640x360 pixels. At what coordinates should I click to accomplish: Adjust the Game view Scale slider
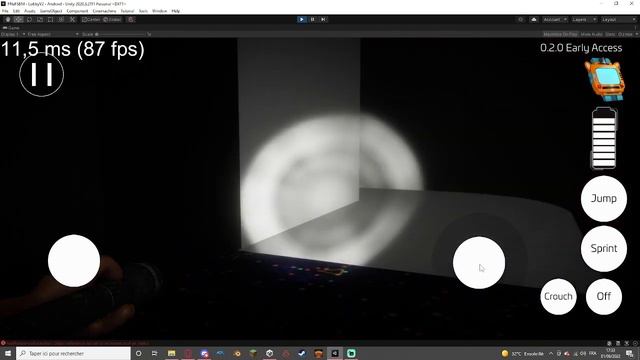[122, 34]
